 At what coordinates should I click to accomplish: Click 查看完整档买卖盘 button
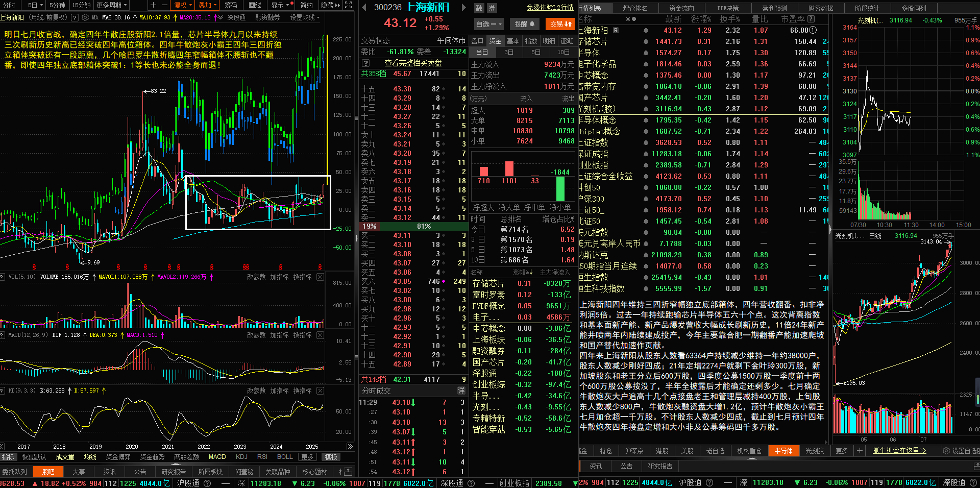coord(413,63)
